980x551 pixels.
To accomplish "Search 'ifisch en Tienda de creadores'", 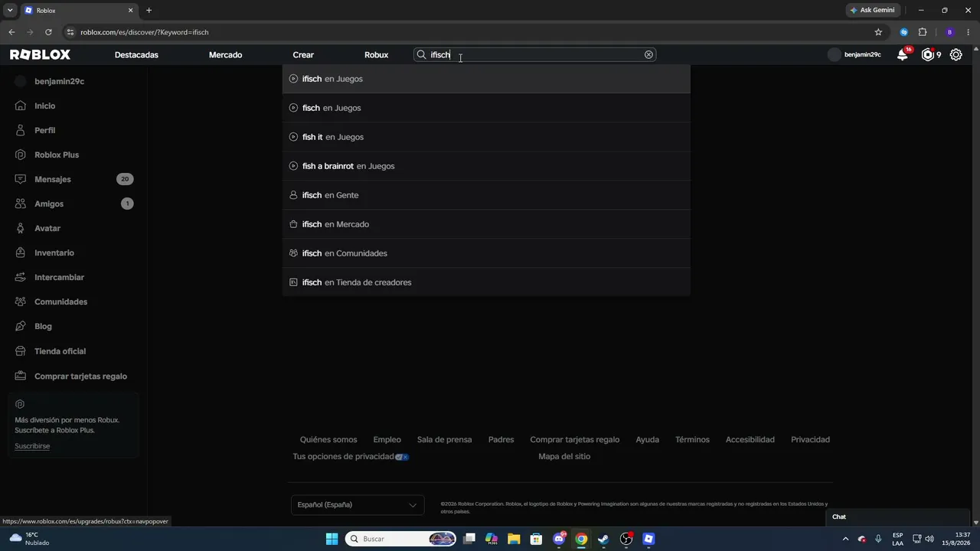I will [486, 282].
